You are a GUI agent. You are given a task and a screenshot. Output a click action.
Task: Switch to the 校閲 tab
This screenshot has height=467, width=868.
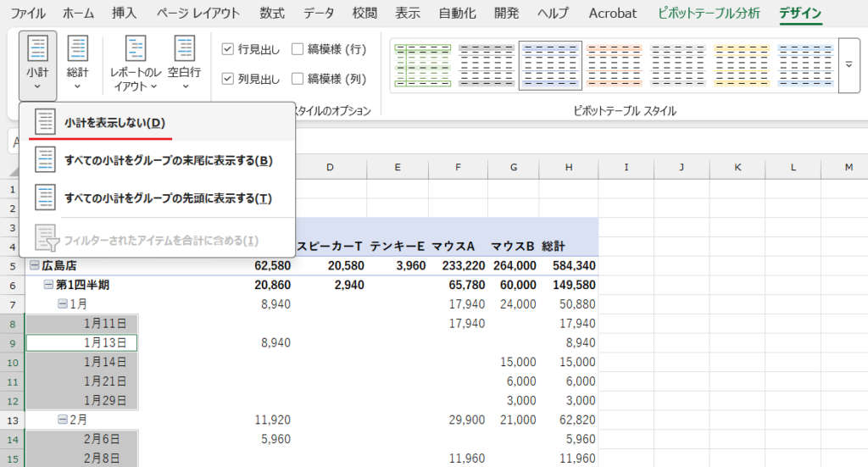[364, 14]
